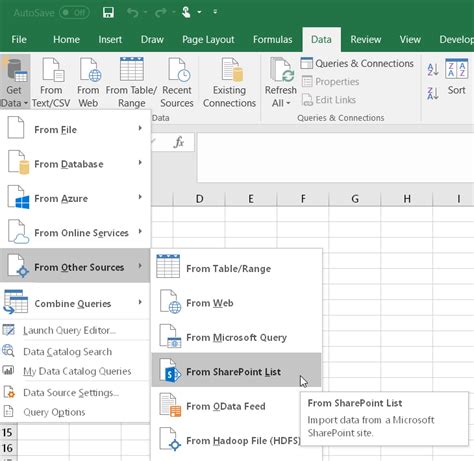Click the Touch/Mouse Mode icon
This screenshot has width=474, height=461.
pyautogui.click(x=186, y=13)
